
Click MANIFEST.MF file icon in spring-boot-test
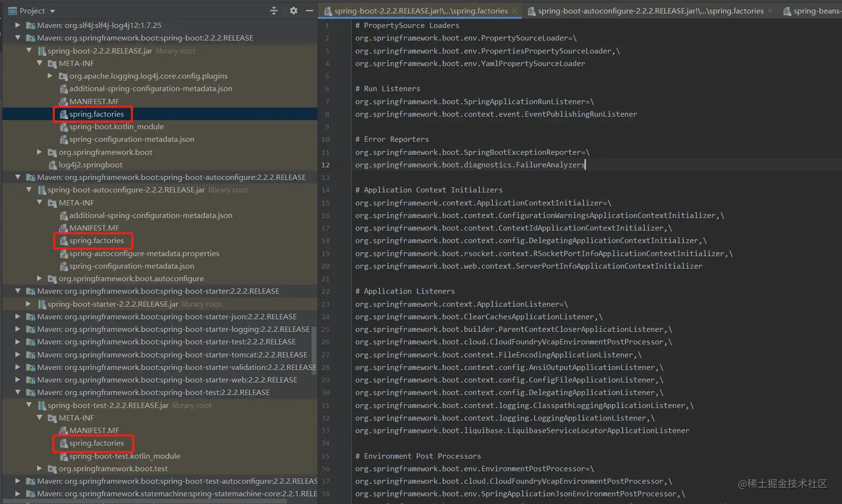(x=63, y=430)
